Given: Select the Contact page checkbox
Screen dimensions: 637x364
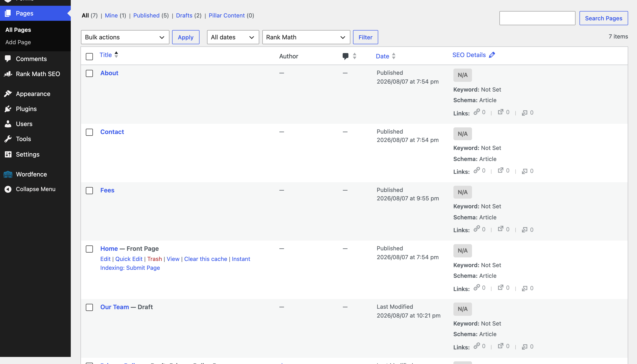Looking at the screenshot, I should click(89, 132).
